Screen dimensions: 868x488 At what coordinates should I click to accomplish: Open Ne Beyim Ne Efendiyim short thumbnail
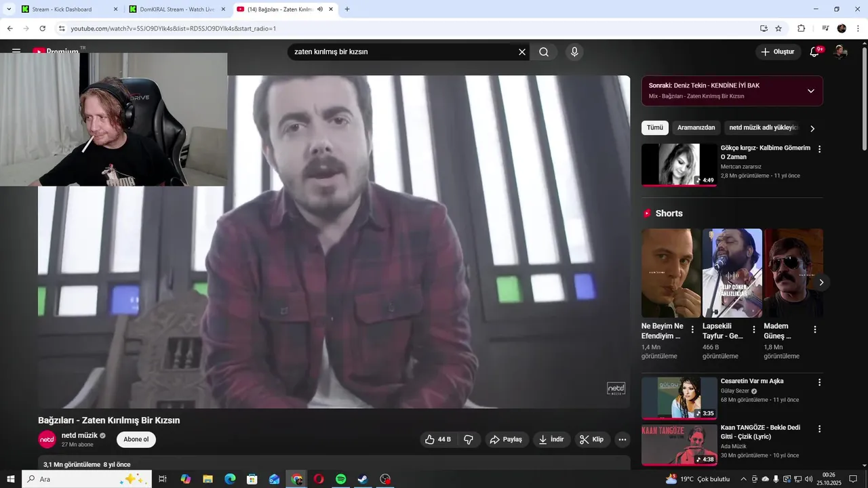point(671,273)
